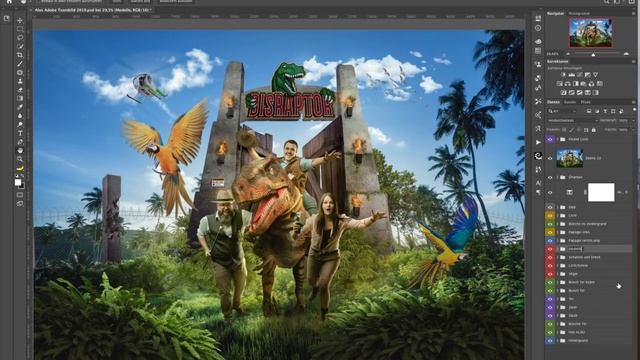Add a Levels adjustment layer

click(571, 75)
